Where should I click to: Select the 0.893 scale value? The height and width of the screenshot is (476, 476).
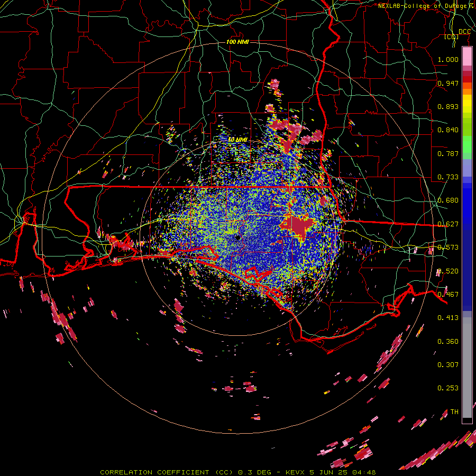448,106
